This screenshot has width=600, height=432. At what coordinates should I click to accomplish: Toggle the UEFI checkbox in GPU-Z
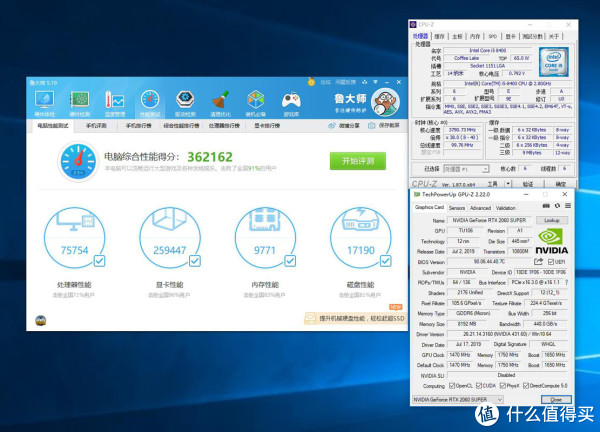(551, 262)
